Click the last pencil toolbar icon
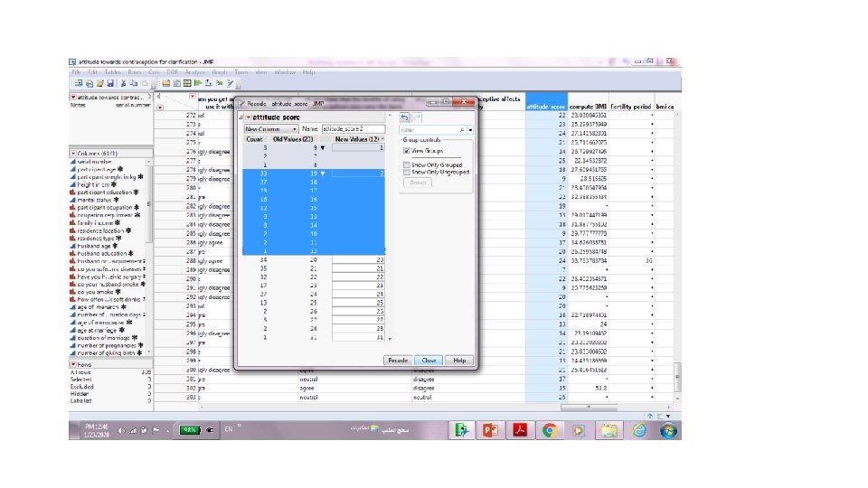This screenshot has height=488, width=868. [230, 83]
